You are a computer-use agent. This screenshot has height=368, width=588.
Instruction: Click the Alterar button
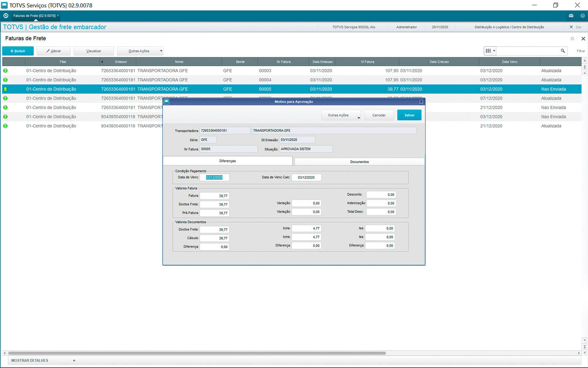[53, 51]
